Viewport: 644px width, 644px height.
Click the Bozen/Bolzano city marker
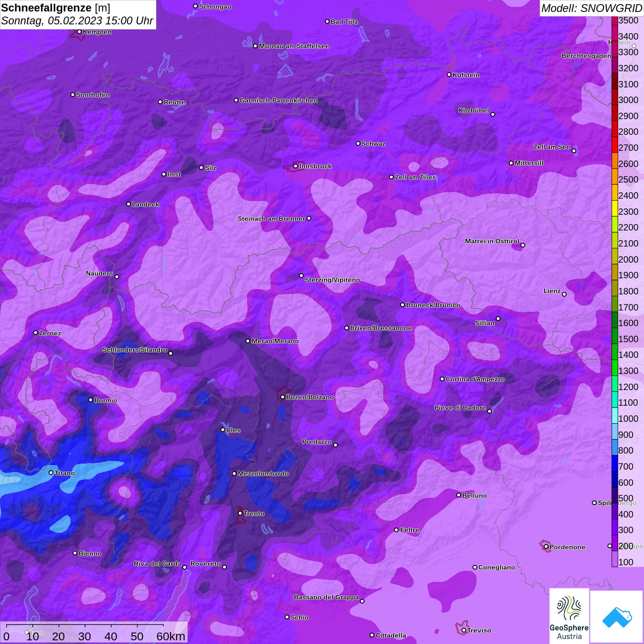(x=282, y=397)
